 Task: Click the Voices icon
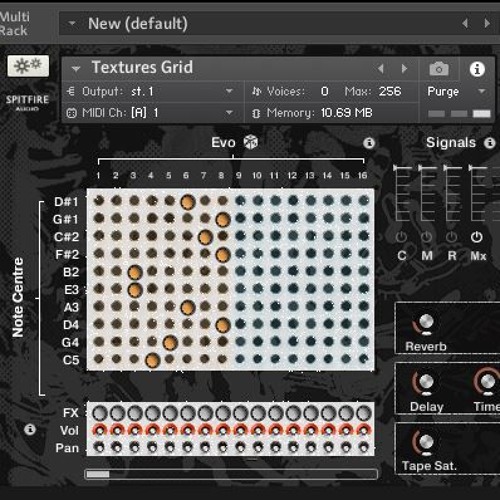(256, 91)
